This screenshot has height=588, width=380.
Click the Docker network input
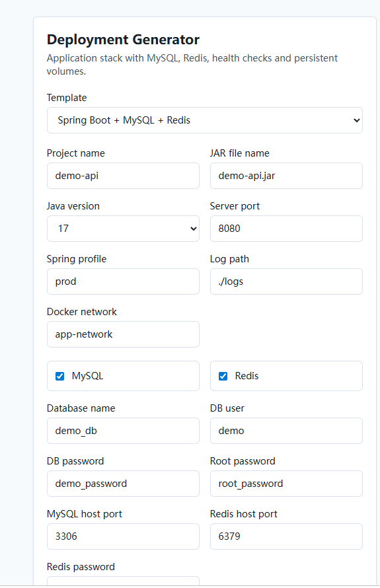pyautogui.click(x=123, y=334)
